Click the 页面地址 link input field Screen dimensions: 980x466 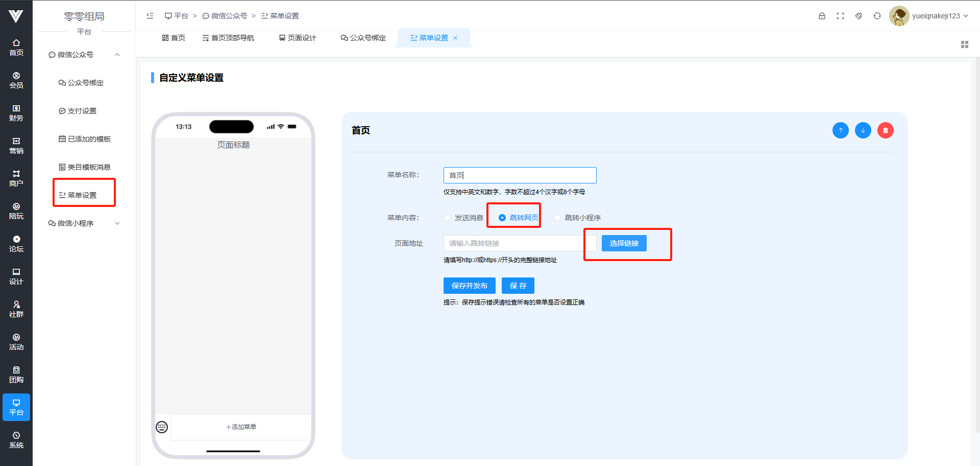[513, 243]
